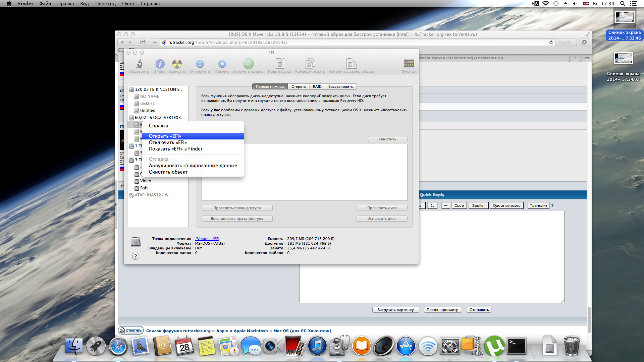The image size is (644, 362).
Task: Choose Аннулировать кэшированные данные menu entry
Action: coord(193,166)
